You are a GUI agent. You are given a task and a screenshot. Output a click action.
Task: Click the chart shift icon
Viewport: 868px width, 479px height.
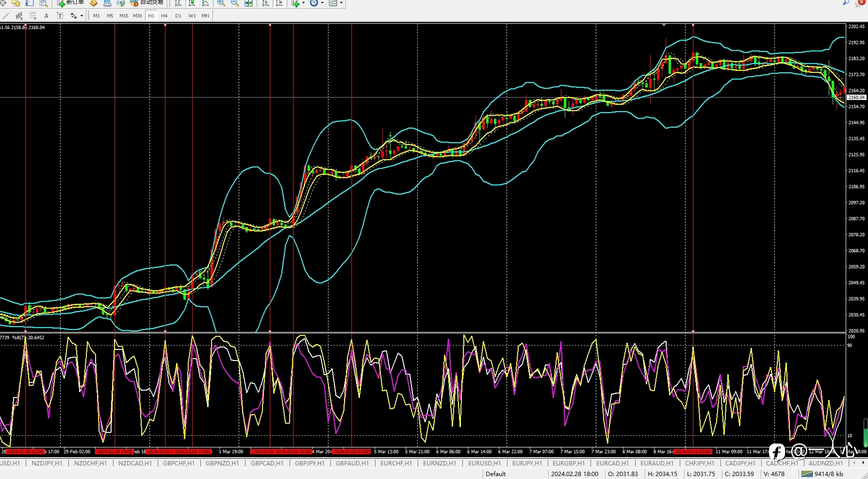tap(279, 3)
